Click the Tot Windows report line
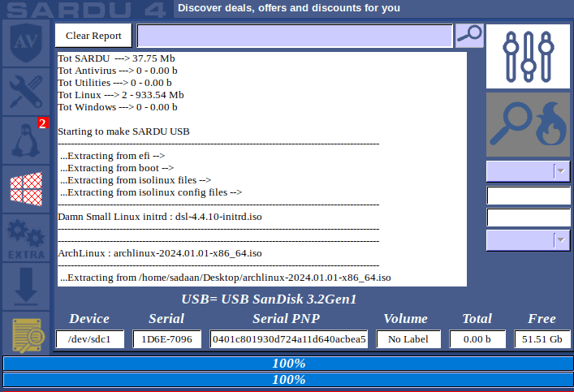Viewport: 574px width, 392px height. click(x=118, y=107)
